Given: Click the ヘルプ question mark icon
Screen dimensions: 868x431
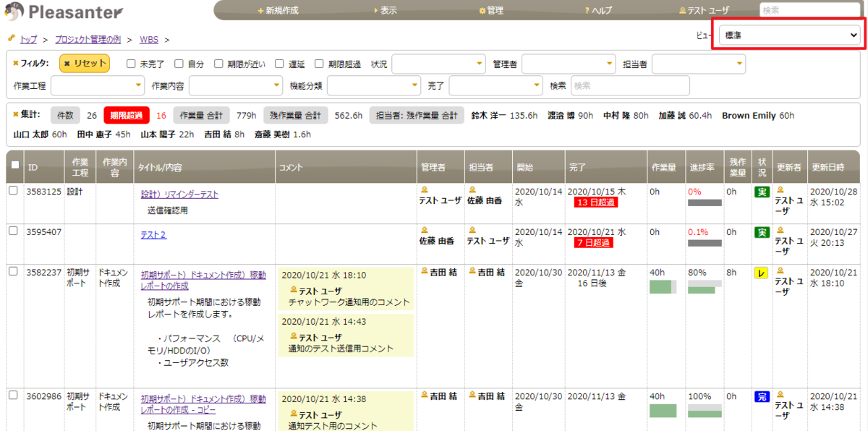Looking at the screenshot, I should tap(586, 9).
